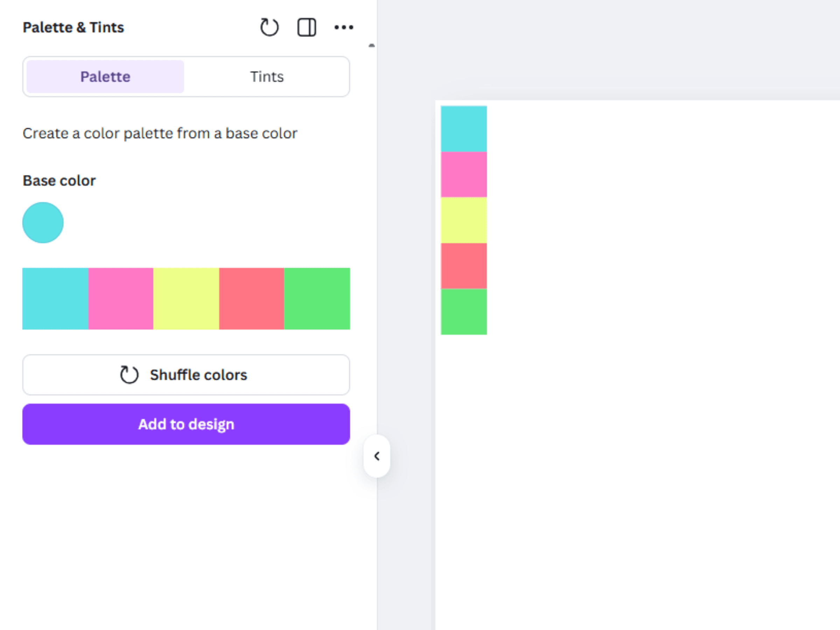Switch to the Tints tab
The image size is (840, 630).
coord(267,76)
